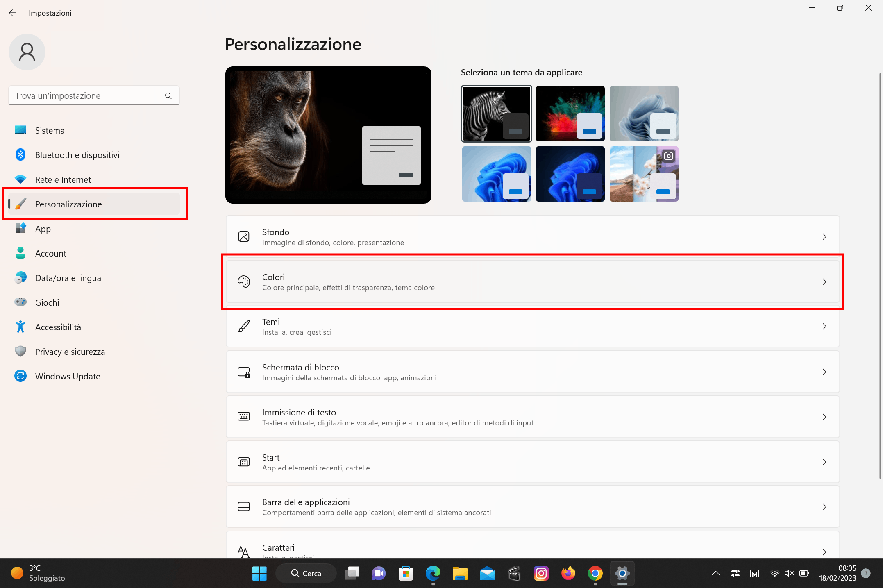Show hidden system tray icons

tap(715, 573)
